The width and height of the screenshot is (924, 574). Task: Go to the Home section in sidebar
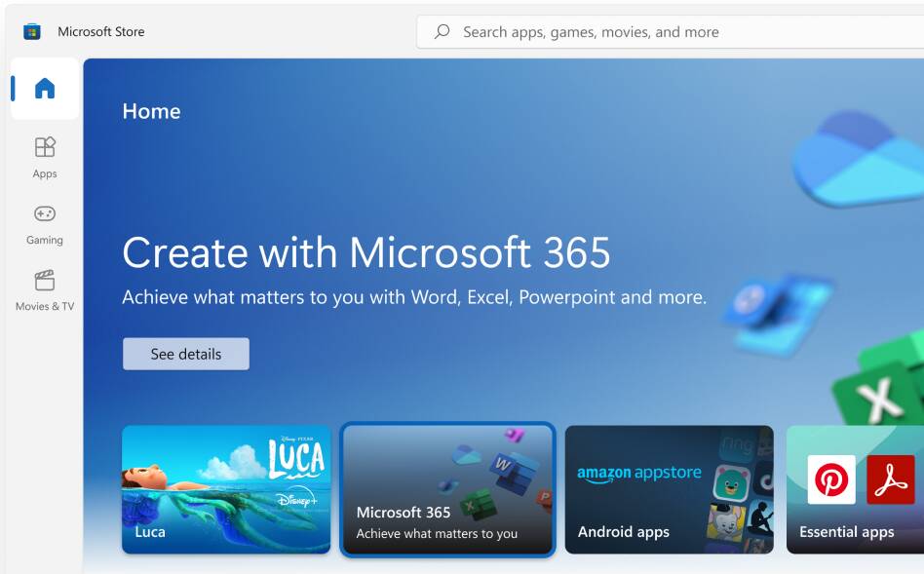[45, 89]
